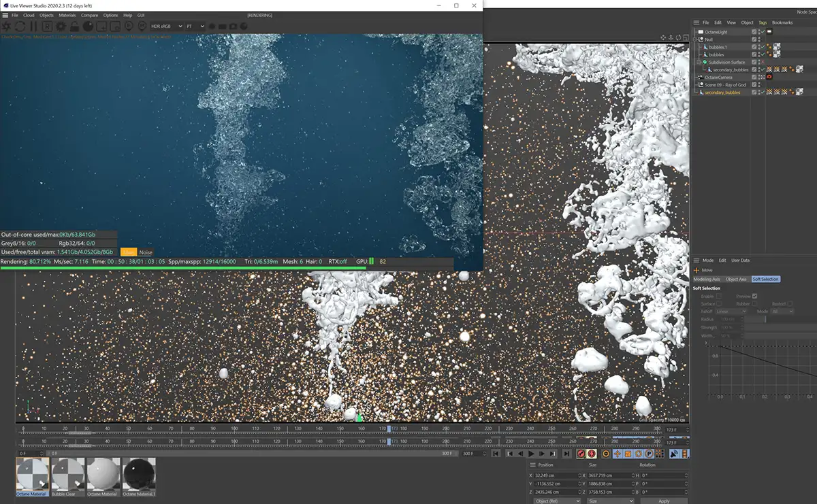
Task: Click the Apply button
Action: point(664,501)
